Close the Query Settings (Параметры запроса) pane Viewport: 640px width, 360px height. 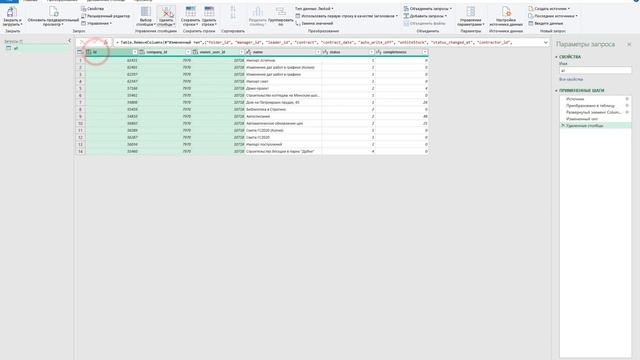(629, 44)
